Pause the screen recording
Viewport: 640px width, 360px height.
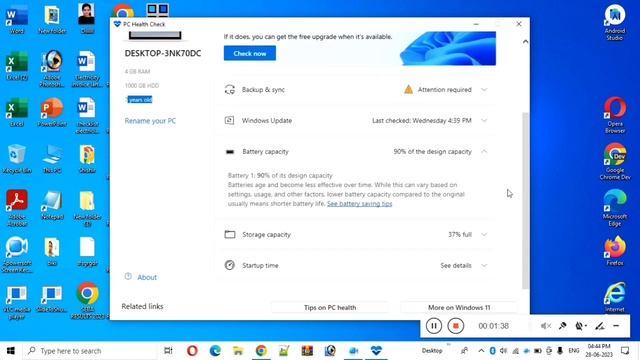click(x=433, y=326)
